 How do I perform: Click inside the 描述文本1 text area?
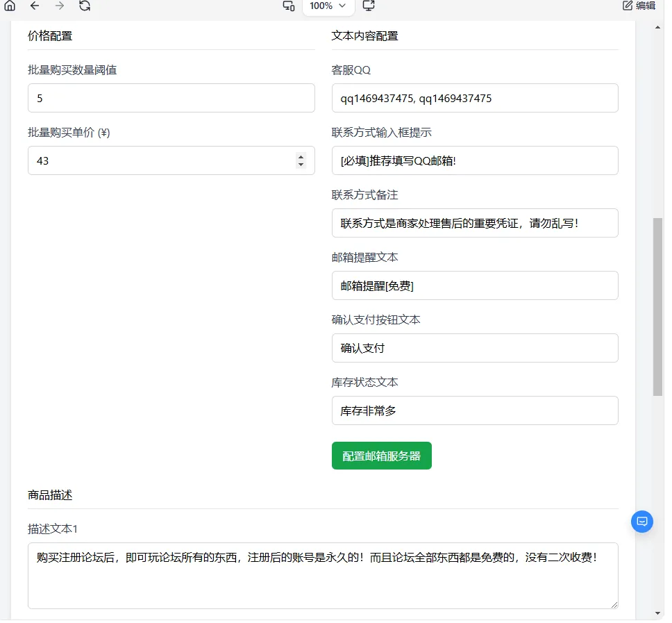[x=323, y=576]
